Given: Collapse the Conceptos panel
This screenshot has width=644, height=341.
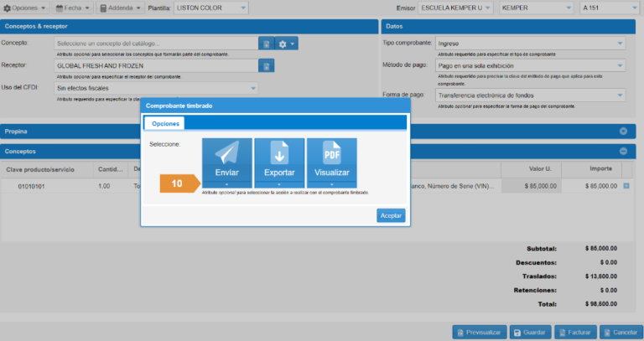Looking at the screenshot, I should coord(623,151).
